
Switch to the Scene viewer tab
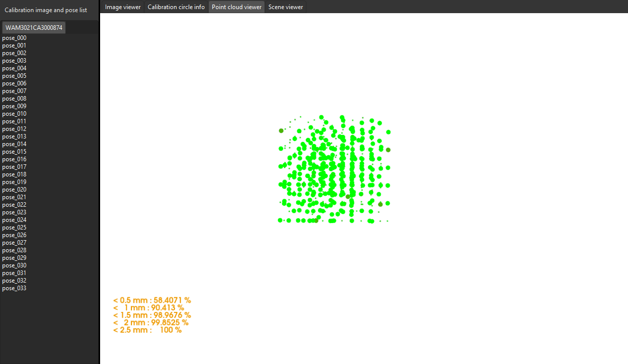click(x=285, y=7)
